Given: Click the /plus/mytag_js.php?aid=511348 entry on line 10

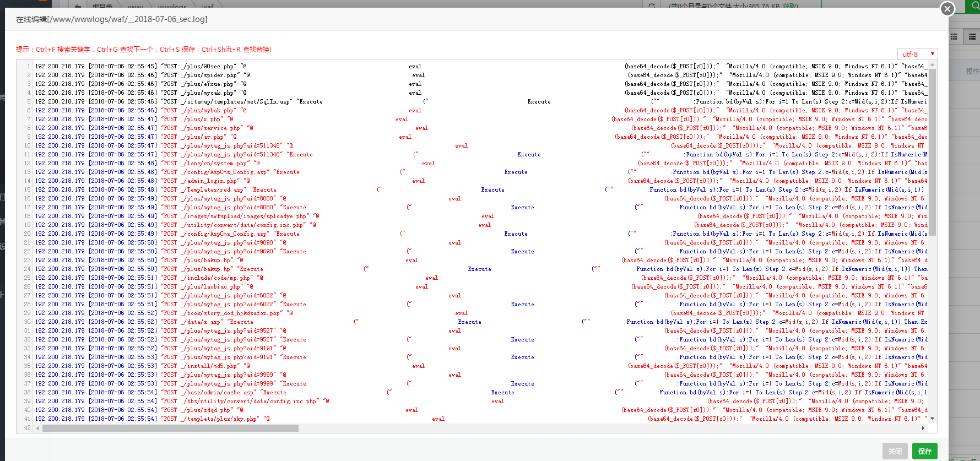Looking at the screenshot, I should 481,145.
